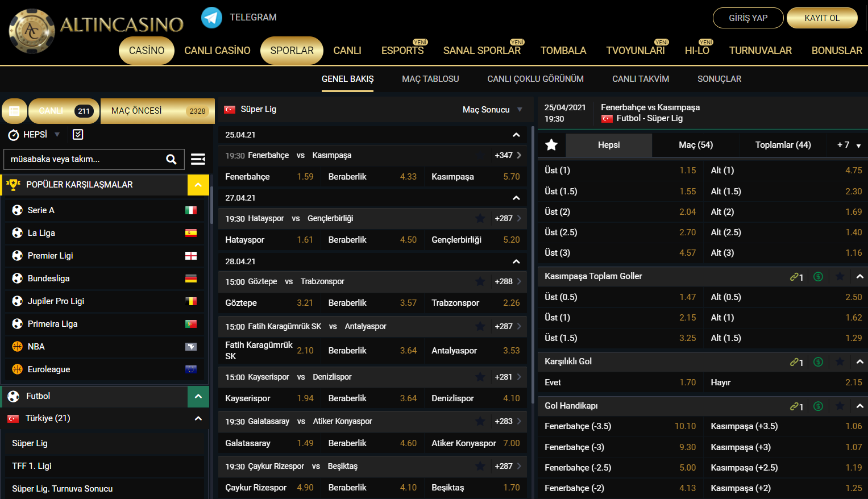Open the +7 more markets dropdown
Image resolution: width=868 pixels, height=499 pixels.
(x=848, y=145)
